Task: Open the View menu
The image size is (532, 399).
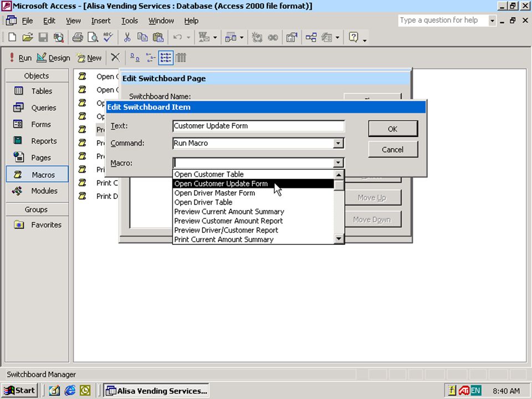Action: click(x=73, y=21)
